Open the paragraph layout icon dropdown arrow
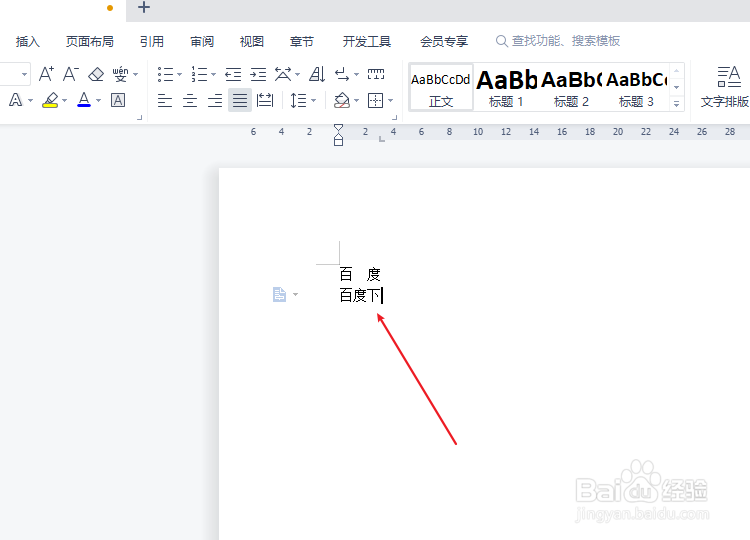750x540 pixels. (296, 294)
